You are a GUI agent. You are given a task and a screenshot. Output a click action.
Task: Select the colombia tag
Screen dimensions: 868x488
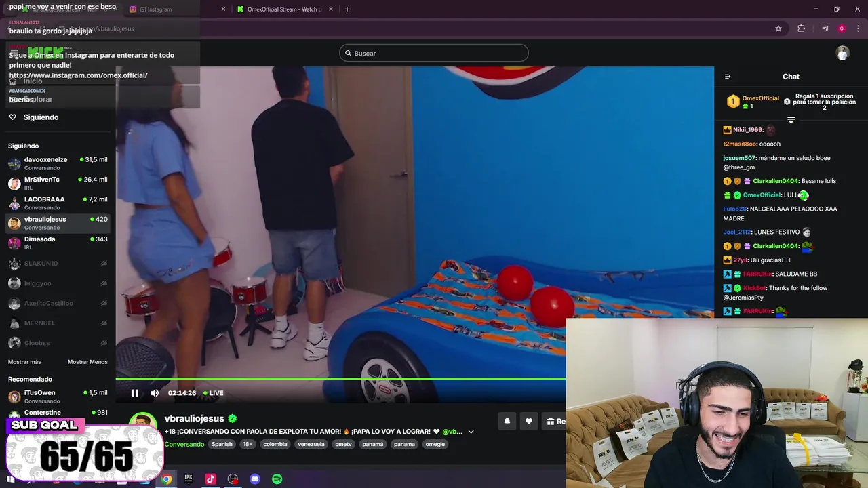pyautogui.click(x=275, y=445)
